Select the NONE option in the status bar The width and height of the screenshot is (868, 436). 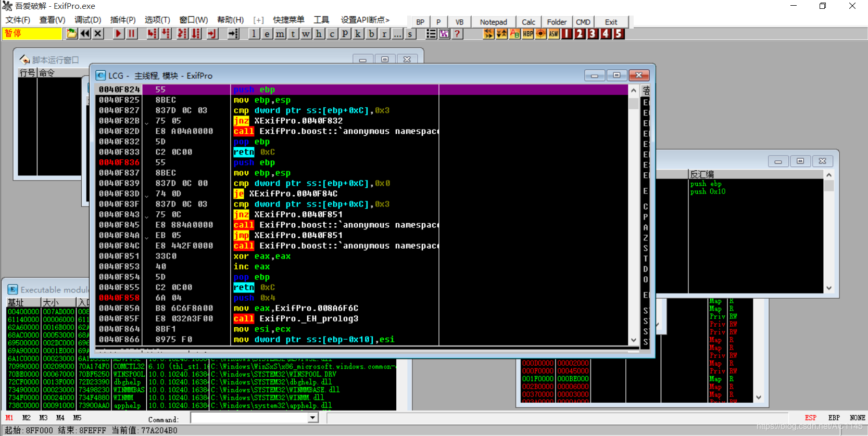[857, 418]
